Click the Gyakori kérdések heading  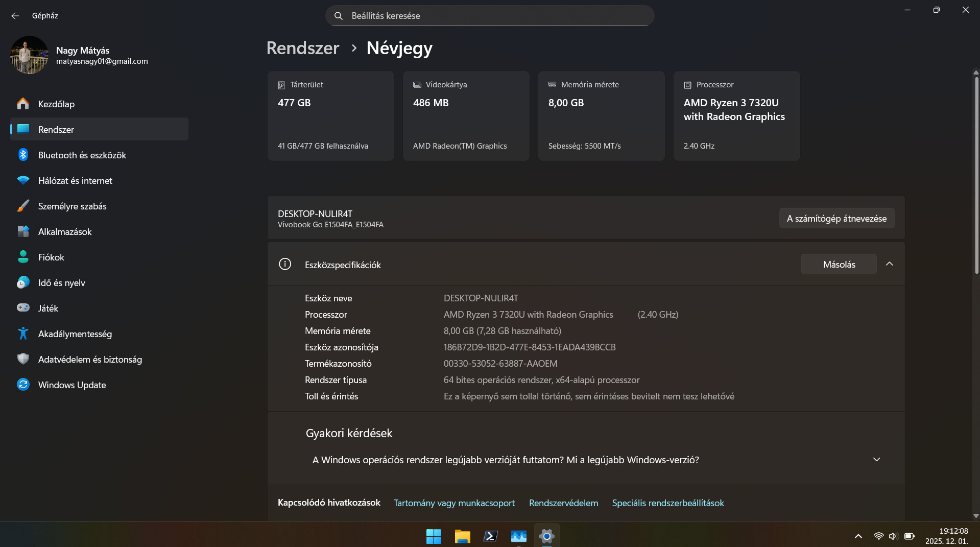coord(349,433)
